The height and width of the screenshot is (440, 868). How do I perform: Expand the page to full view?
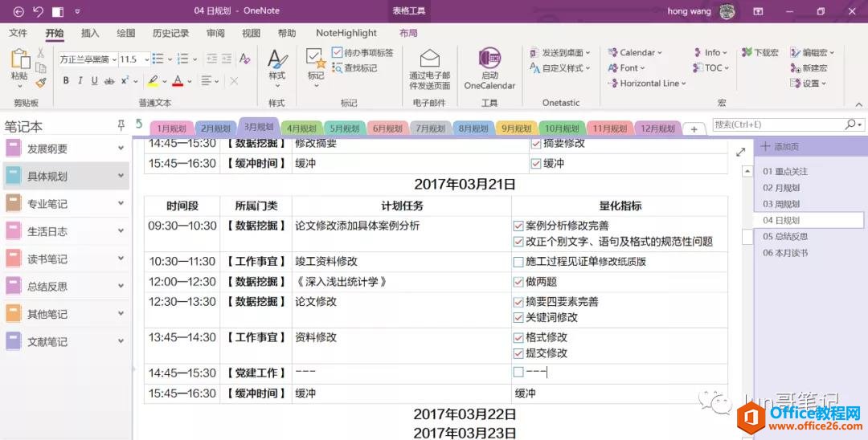(x=740, y=152)
